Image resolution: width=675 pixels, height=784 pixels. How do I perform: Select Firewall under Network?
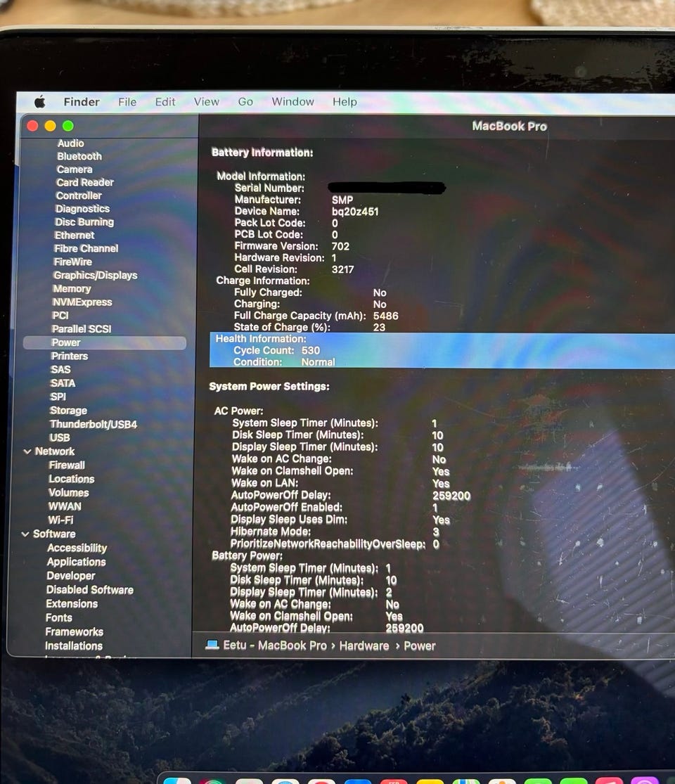click(67, 465)
